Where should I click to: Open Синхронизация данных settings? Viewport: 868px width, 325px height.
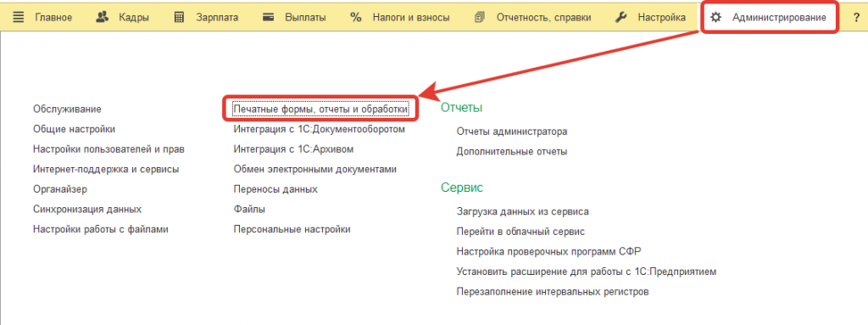87,209
